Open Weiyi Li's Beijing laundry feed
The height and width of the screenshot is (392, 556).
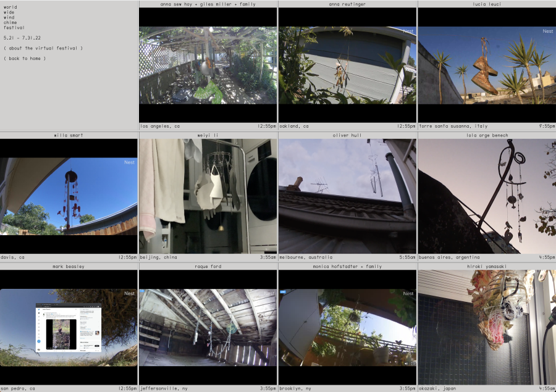coord(208,196)
